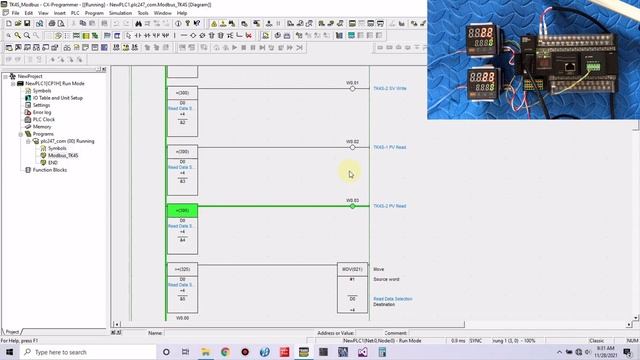Open Settings in project tree

point(41,105)
